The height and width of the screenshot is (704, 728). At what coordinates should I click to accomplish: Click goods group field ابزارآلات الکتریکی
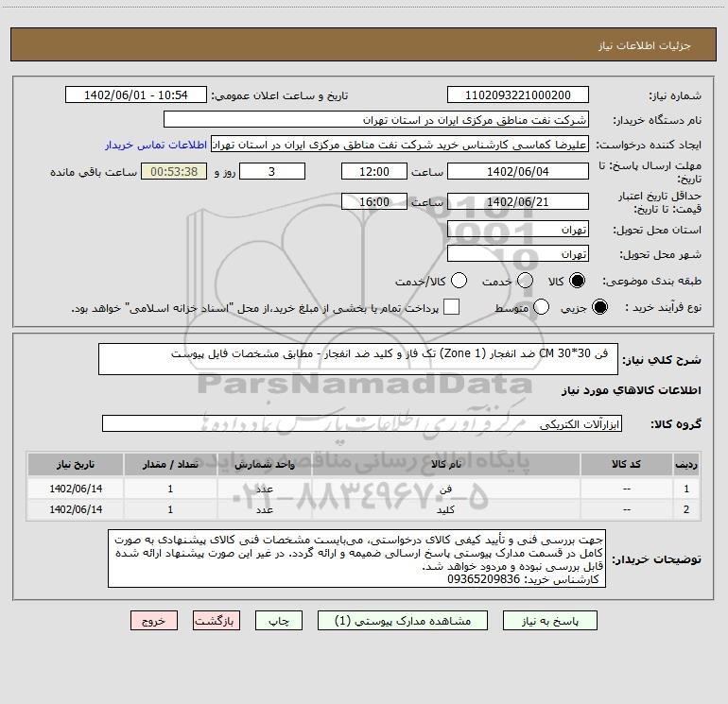pos(362,423)
